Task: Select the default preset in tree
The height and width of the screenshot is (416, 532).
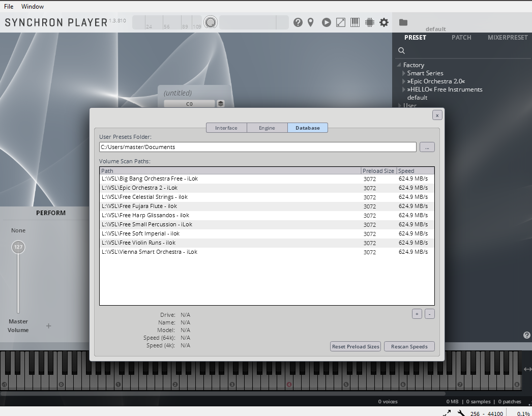Action: coord(417,97)
